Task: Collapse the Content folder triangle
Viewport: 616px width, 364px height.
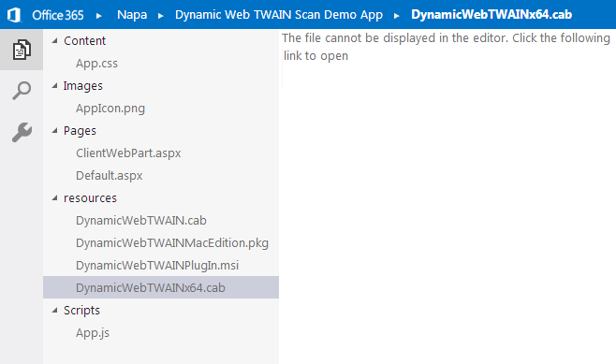Action: (x=54, y=40)
